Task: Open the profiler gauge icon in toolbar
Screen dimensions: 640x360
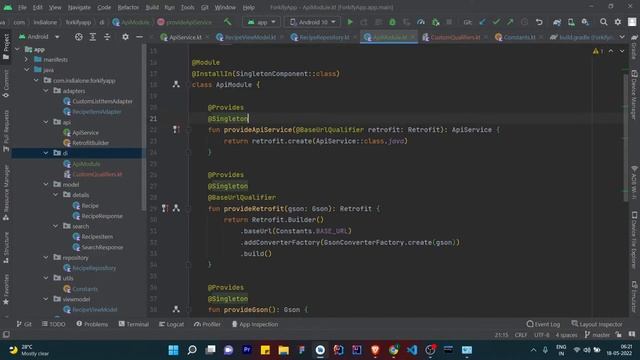Action: [x=421, y=22]
